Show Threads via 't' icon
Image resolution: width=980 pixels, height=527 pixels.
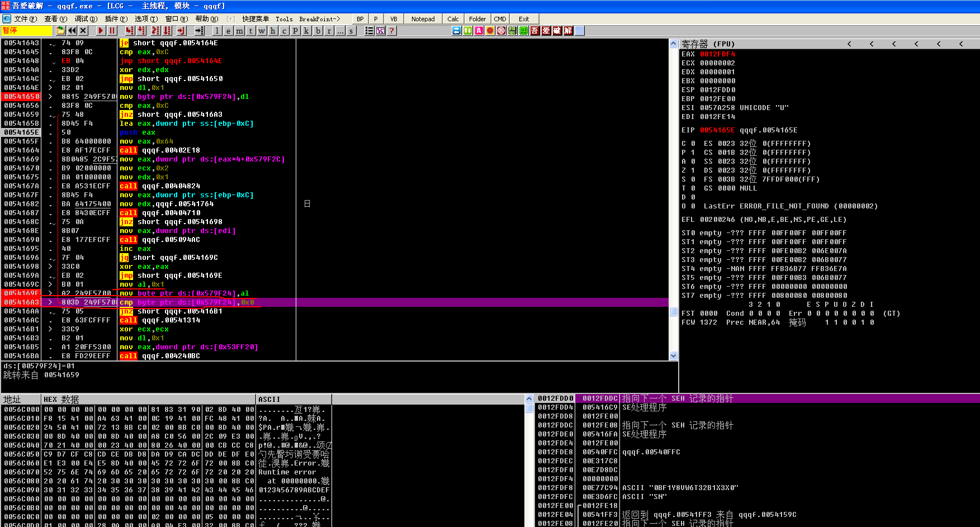(250, 31)
